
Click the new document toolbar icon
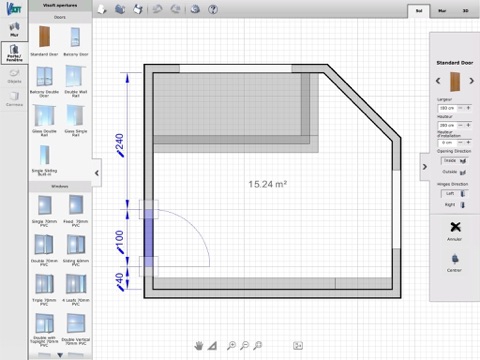click(102, 9)
